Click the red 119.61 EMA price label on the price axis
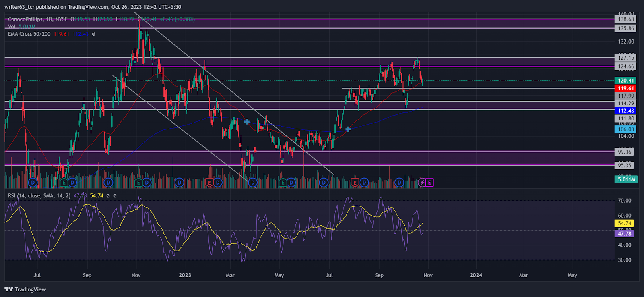 click(626, 88)
